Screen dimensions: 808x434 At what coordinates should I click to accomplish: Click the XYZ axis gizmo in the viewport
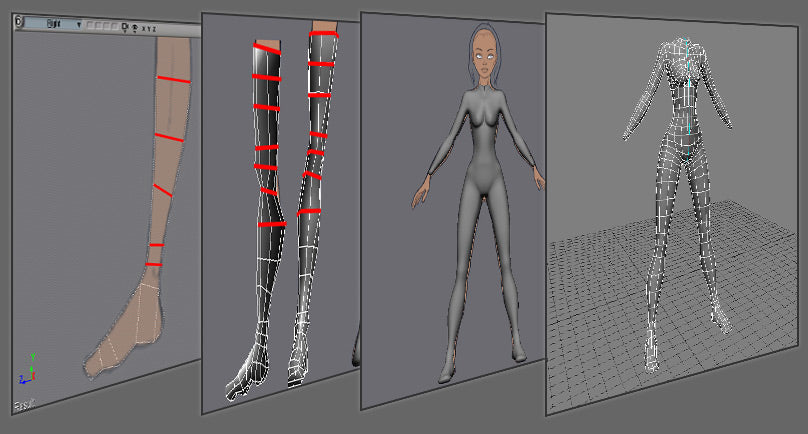coord(28,370)
